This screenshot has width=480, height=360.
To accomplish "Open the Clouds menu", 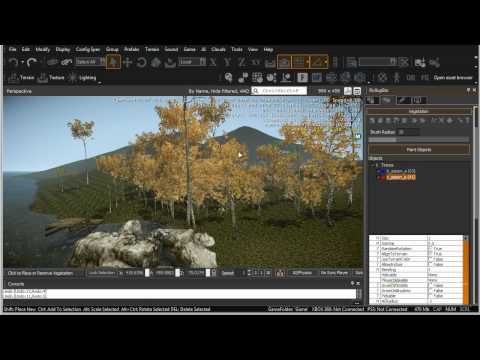I will coord(218,49).
